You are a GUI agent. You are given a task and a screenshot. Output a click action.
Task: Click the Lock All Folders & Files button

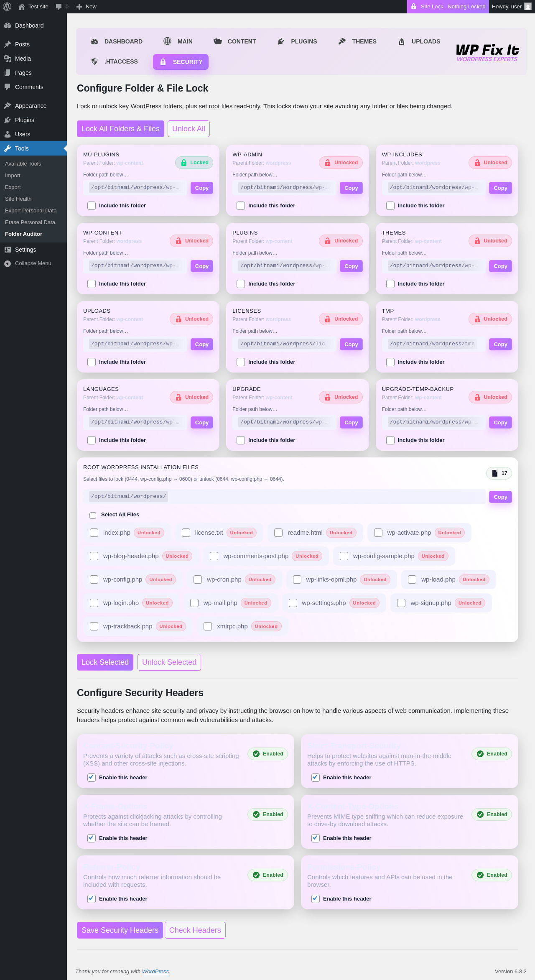click(120, 129)
